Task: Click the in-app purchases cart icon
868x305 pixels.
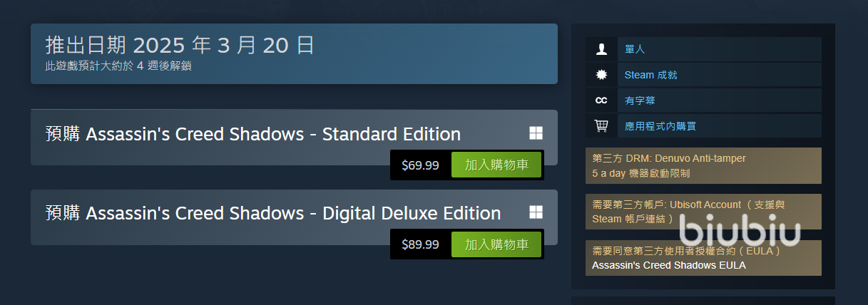Action: click(601, 126)
